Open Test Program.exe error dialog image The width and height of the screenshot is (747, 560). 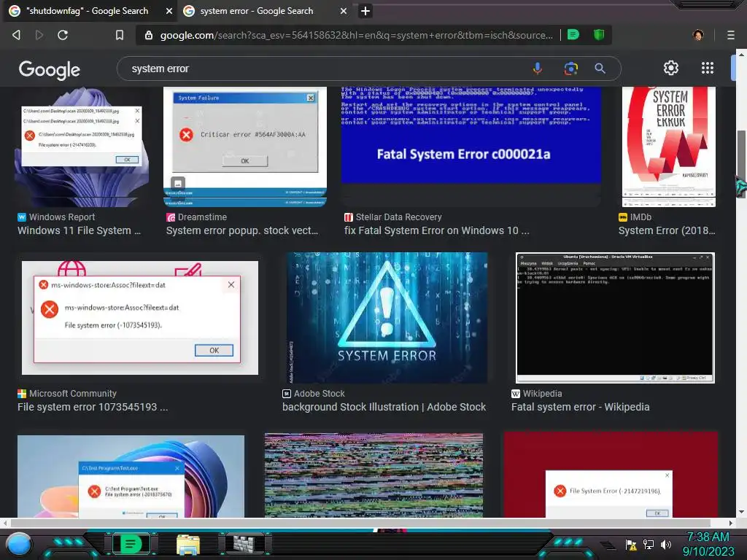coord(131,476)
